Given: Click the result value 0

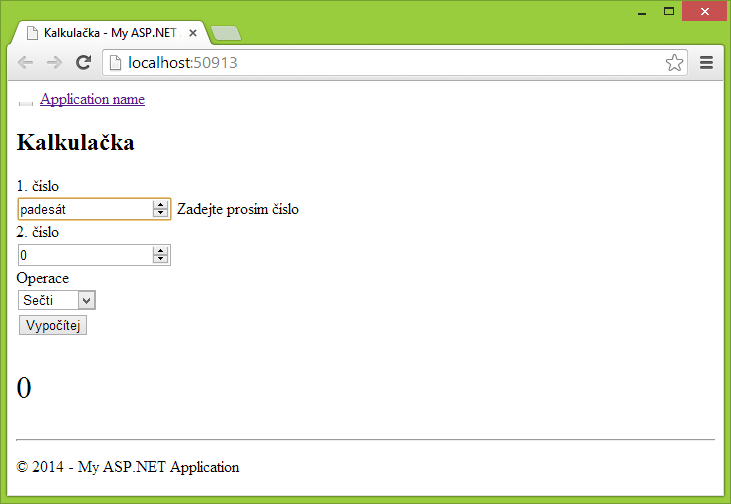Looking at the screenshot, I should 24,388.
